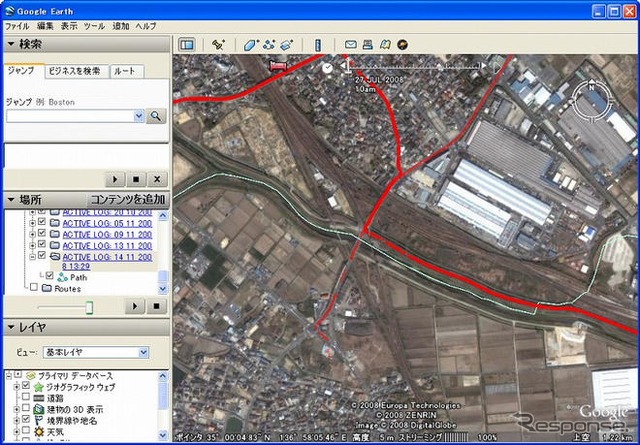Uncheck ACTIVE LOG: 14 11 200 checkbox
640x445 pixels.
(x=42, y=255)
